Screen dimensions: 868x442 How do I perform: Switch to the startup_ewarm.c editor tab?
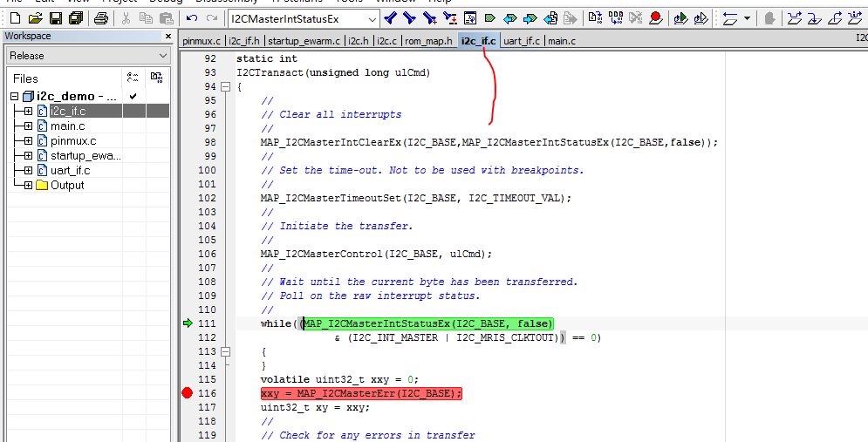[304, 41]
